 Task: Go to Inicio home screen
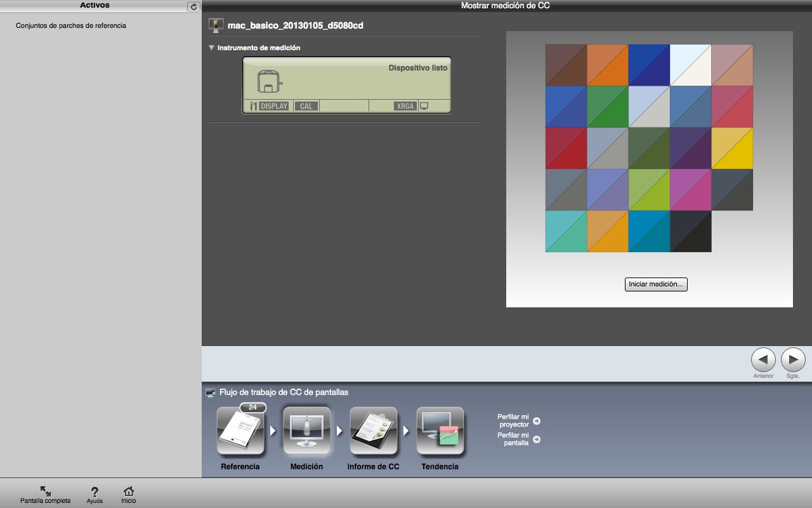click(129, 495)
